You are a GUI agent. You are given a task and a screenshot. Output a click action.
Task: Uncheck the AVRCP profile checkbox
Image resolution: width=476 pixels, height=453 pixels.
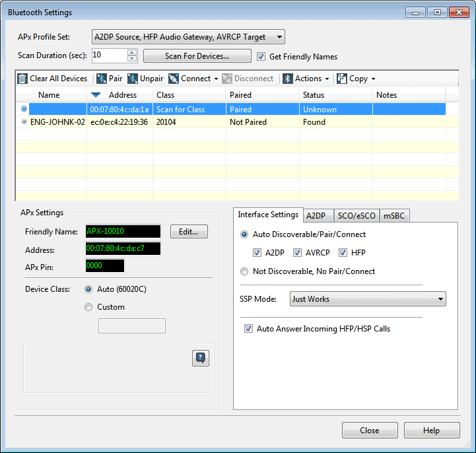298,253
